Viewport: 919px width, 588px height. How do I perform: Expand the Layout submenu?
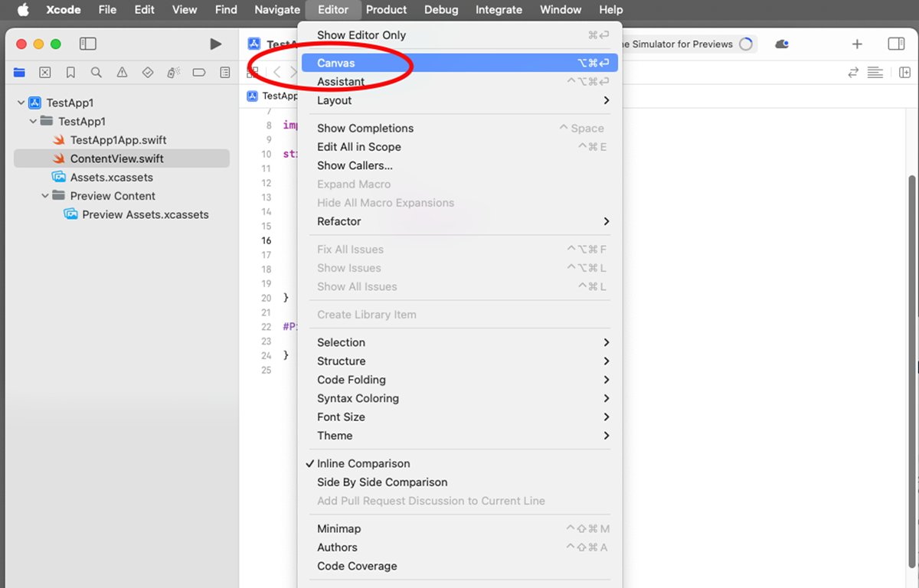click(x=459, y=100)
